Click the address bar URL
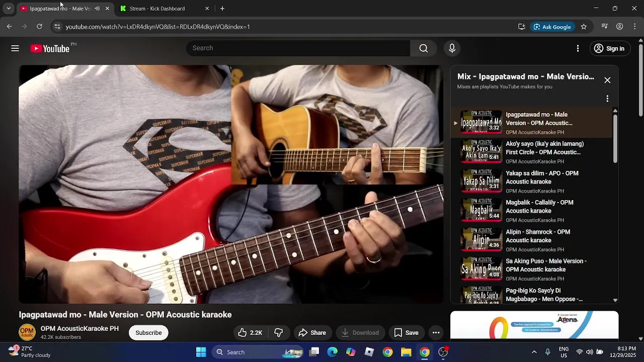 click(157, 27)
